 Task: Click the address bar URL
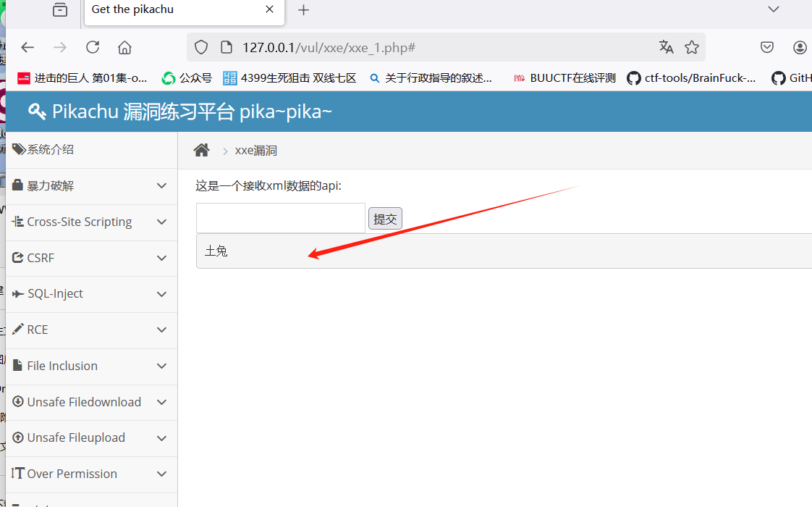(329, 48)
